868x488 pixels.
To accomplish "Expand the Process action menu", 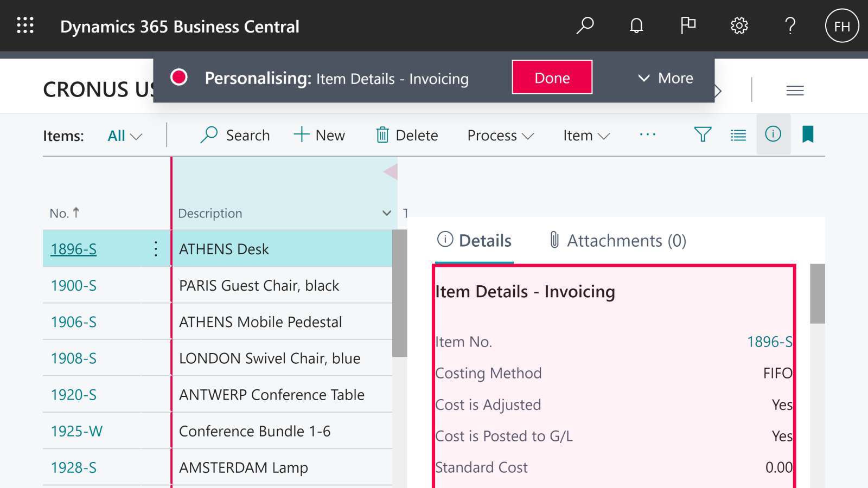I will [500, 136].
